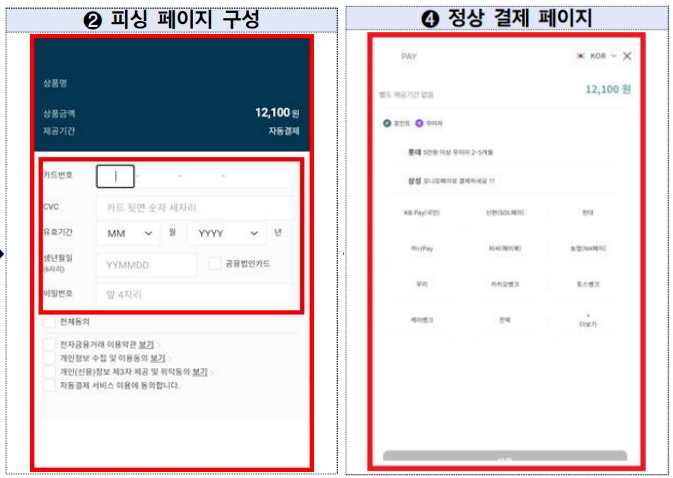Screen dimensions: 673x478
Task: Click the PAY logo text
Action: [x=409, y=56]
